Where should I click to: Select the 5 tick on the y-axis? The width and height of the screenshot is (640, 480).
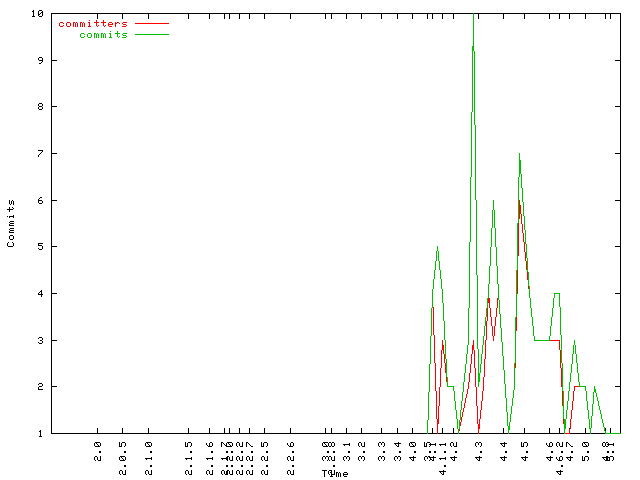click(x=38, y=246)
